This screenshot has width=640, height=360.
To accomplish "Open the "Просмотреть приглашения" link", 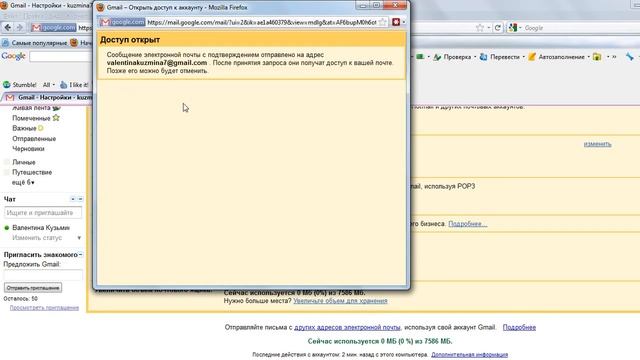I will (x=44, y=308).
